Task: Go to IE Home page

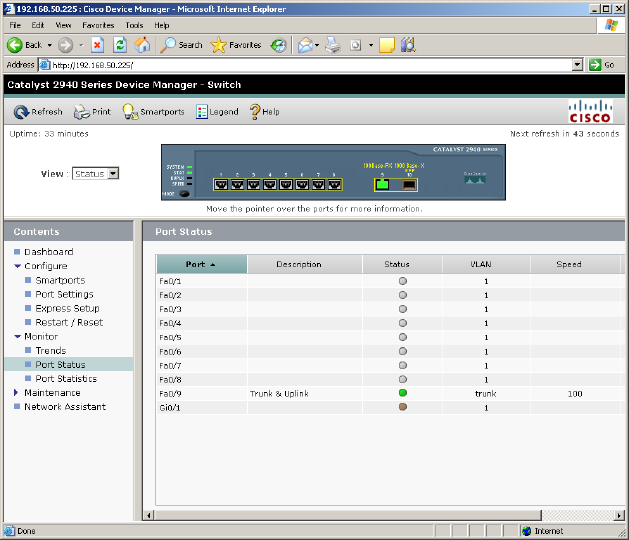Action: click(x=142, y=45)
